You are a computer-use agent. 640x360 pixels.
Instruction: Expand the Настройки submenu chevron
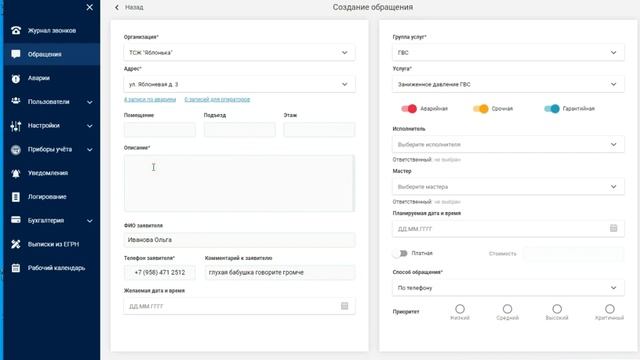point(90,126)
